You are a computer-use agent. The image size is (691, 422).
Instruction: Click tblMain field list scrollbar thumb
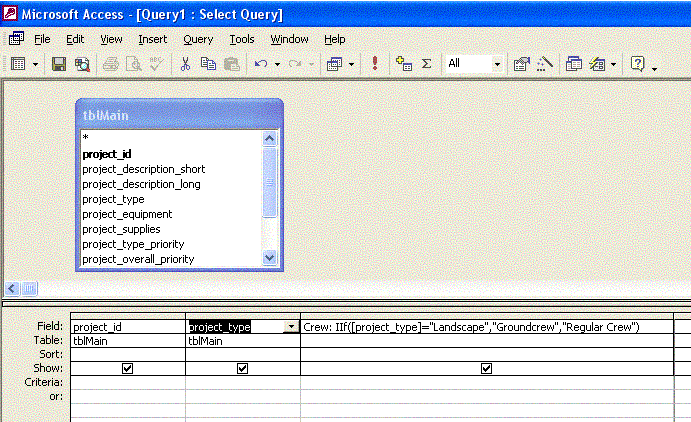point(269,182)
